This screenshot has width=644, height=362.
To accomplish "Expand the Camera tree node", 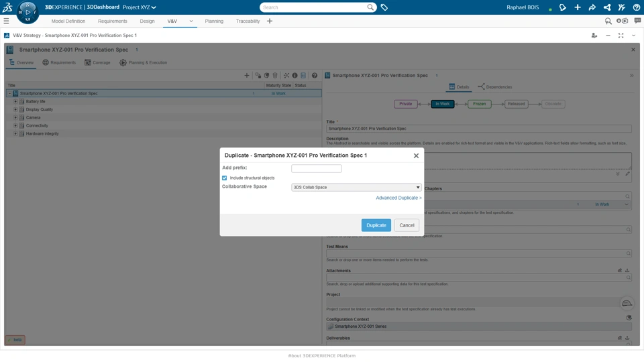I will (15, 117).
